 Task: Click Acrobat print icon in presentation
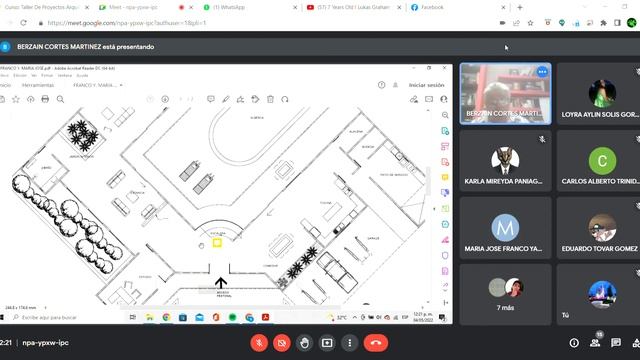tap(45, 99)
